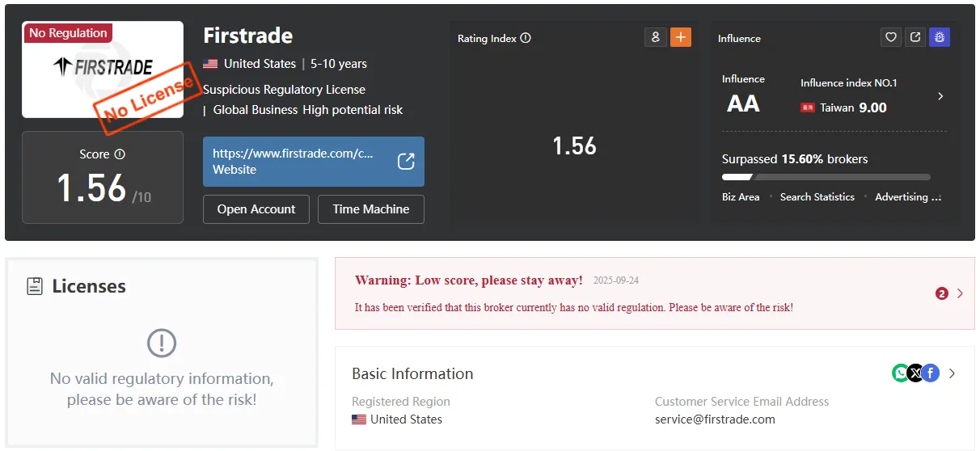Click the heart favorite icon

(891, 37)
